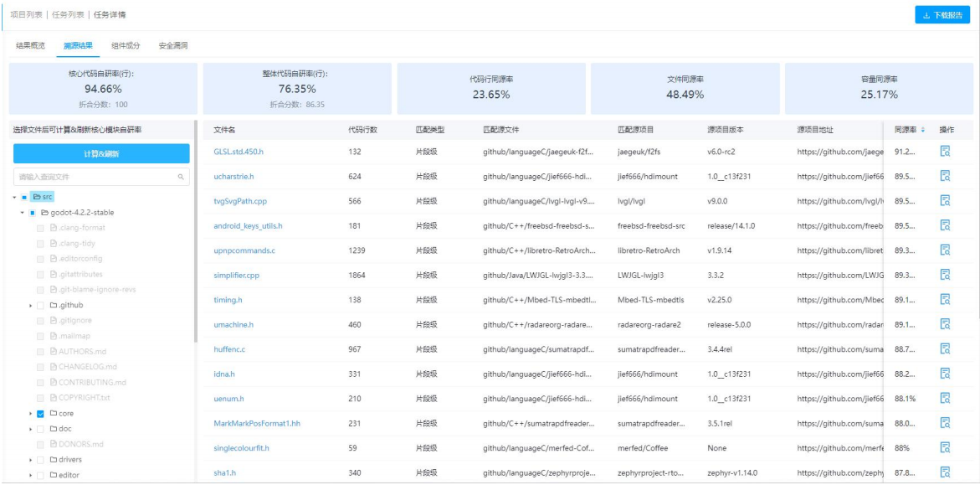Uncheck the core folder checkbox
Screen dimensions: 980x485
click(40, 414)
